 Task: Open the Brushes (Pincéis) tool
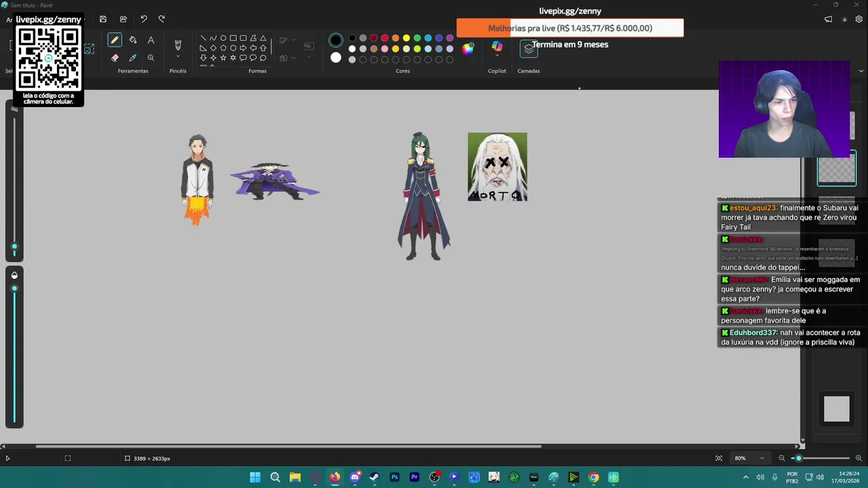click(178, 45)
